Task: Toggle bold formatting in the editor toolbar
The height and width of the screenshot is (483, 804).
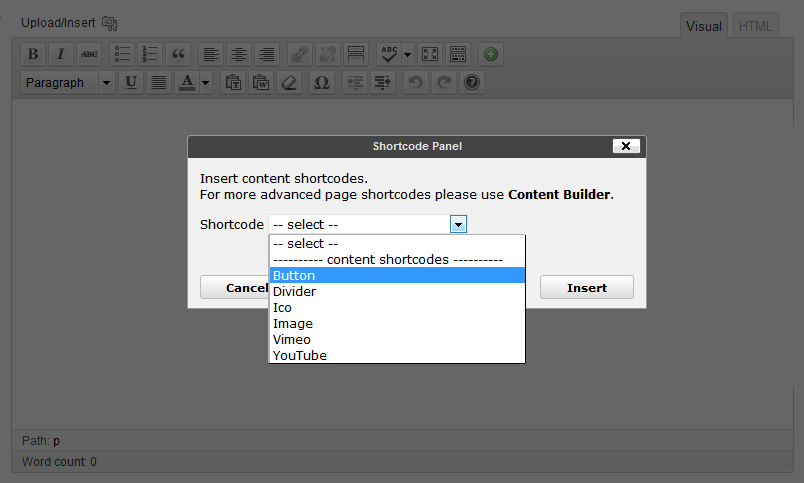Action: (x=33, y=54)
